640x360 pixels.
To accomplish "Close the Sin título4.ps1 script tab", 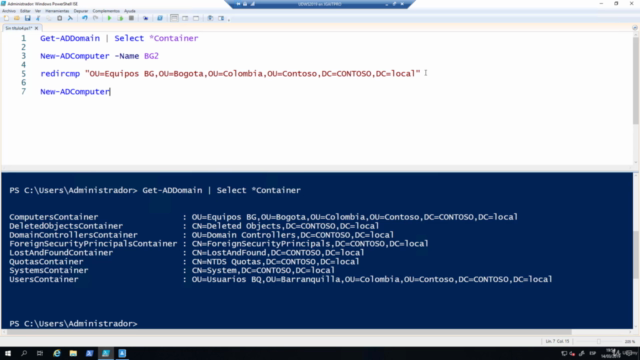I will (x=36, y=28).
